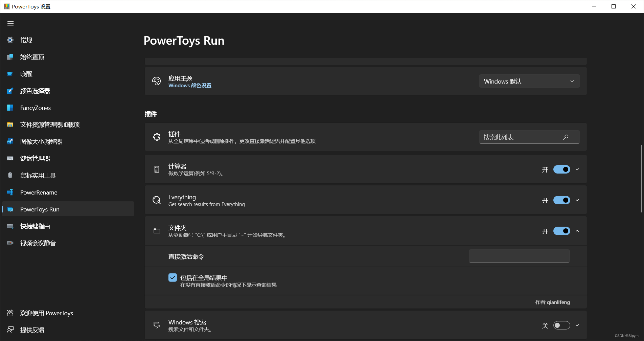Open the 图像大小调整器 page
The height and width of the screenshot is (341, 644).
[x=68, y=141]
